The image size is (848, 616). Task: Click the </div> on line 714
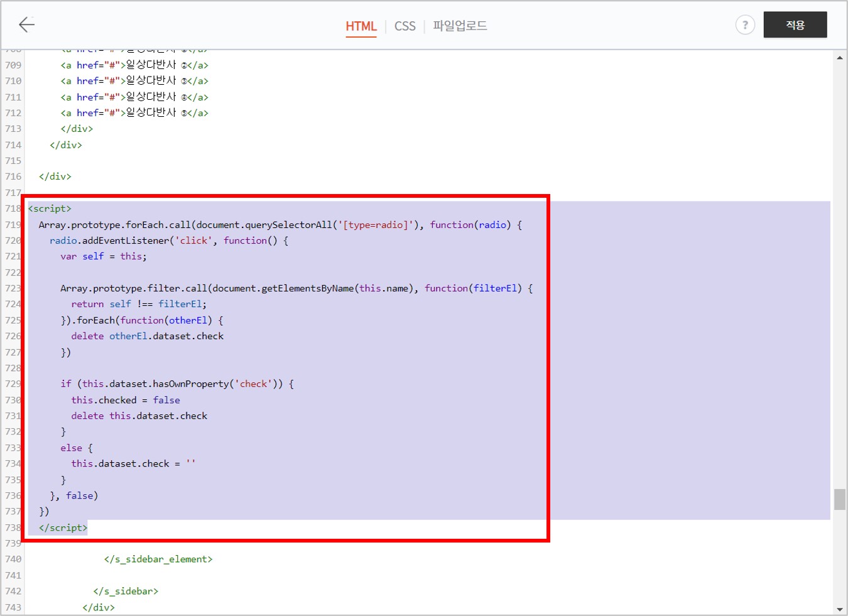66,144
